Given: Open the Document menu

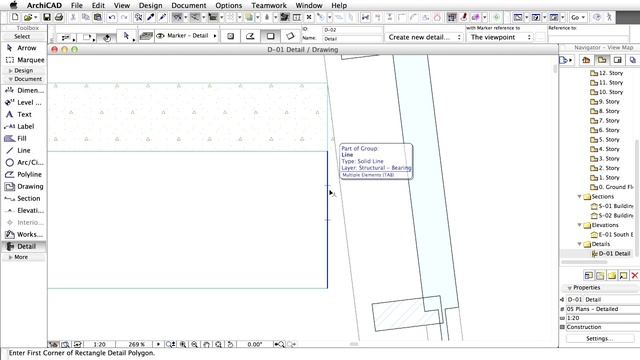Looking at the screenshot, I should coord(189,5).
